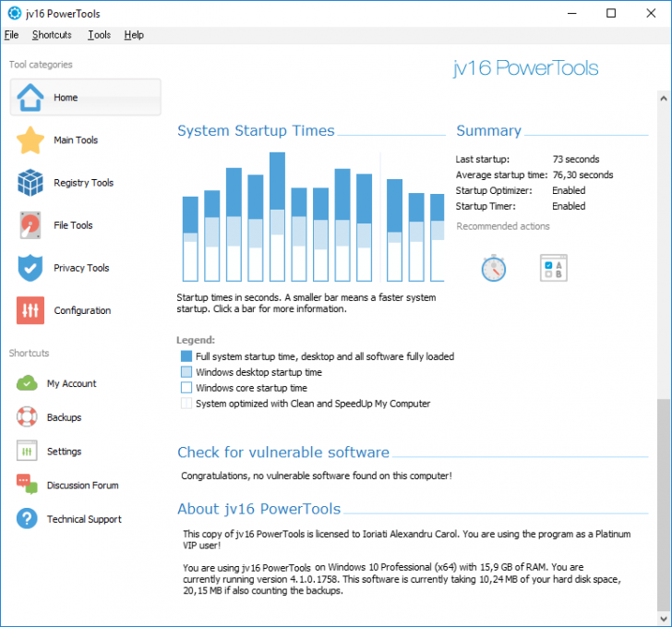The image size is (672, 627).
Task: Click the Startup Optimizer 'Enabled' value
Action: (x=569, y=190)
